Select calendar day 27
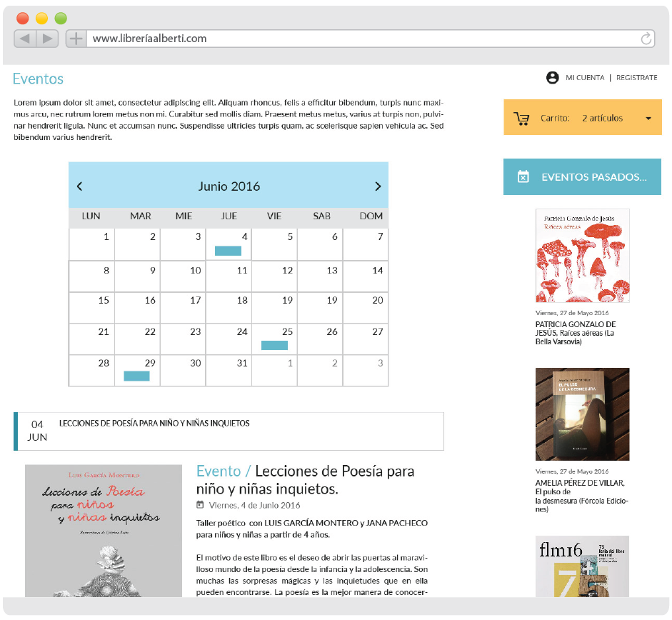Image resolution: width=672 pixels, height=620 pixels. pyautogui.click(x=366, y=339)
